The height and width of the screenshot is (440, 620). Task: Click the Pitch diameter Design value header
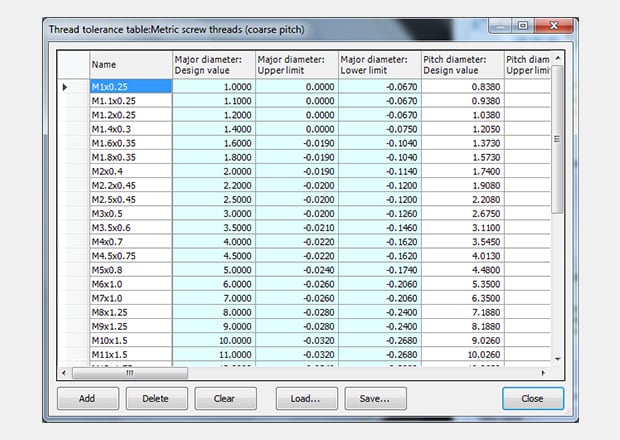coord(461,65)
